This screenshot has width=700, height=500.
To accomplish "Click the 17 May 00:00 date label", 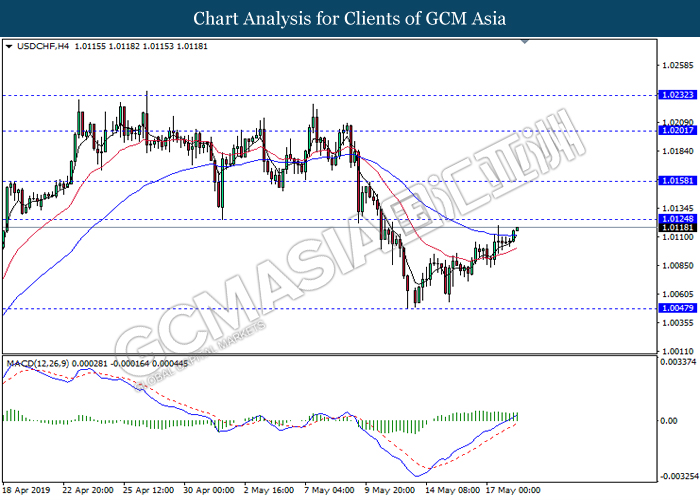I will [513, 490].
